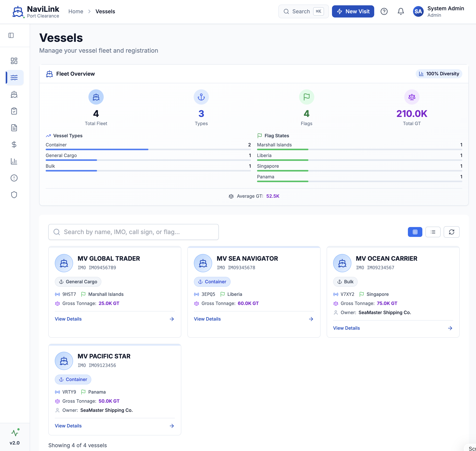
Task: Open the Dashboard page from sidebar
Action: 14,61
